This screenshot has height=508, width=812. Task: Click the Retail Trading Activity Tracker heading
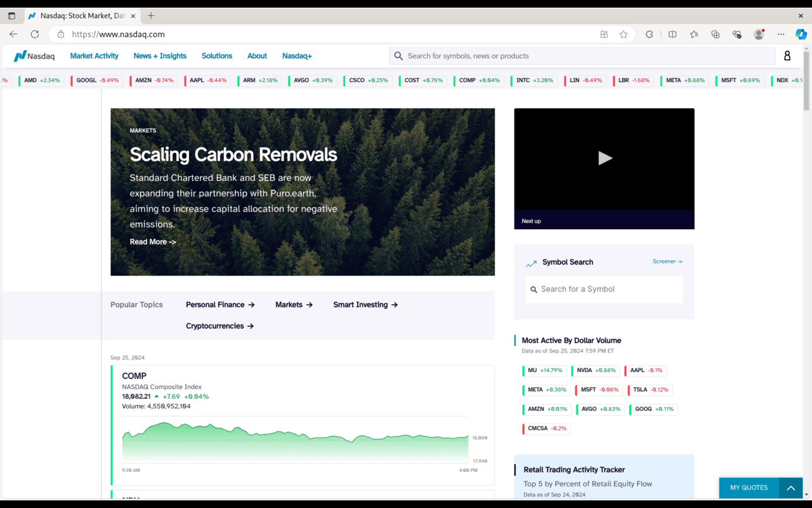(x=574, y=470)
